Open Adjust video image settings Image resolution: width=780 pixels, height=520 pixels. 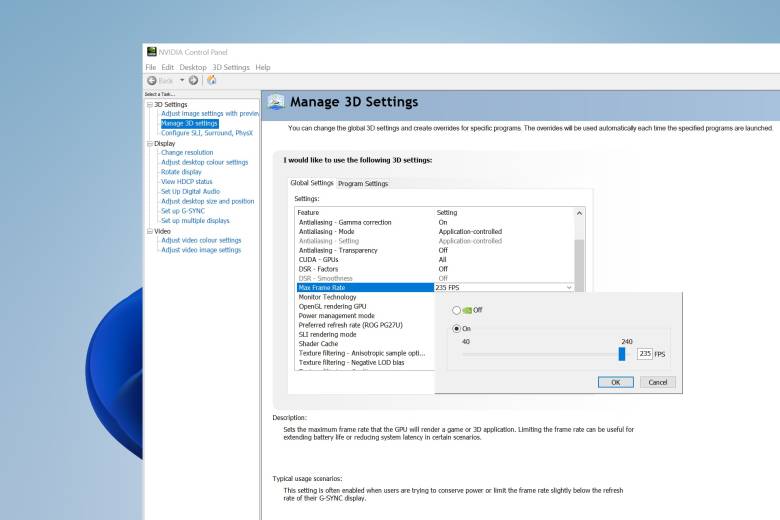pyautogui.click(x=201, y=250)
